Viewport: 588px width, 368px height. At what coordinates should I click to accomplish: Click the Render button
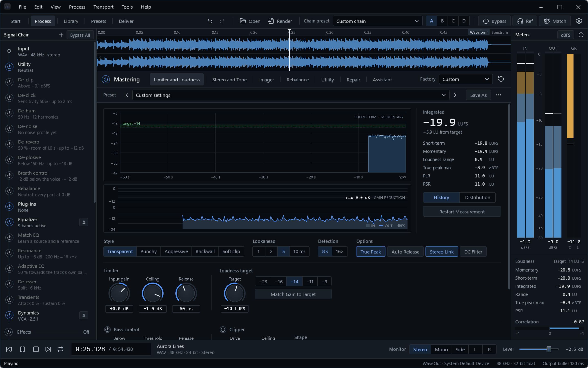pyautogui.click(x=280, y=21)
